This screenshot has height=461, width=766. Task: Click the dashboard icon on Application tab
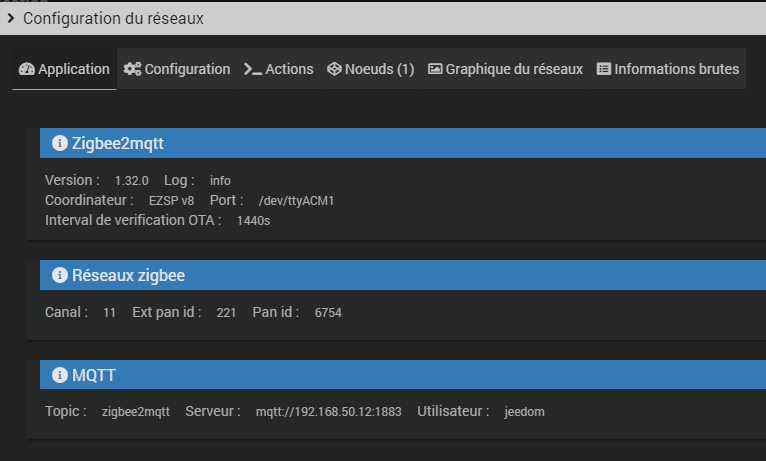pyautogui.click(x=26, y=70)
